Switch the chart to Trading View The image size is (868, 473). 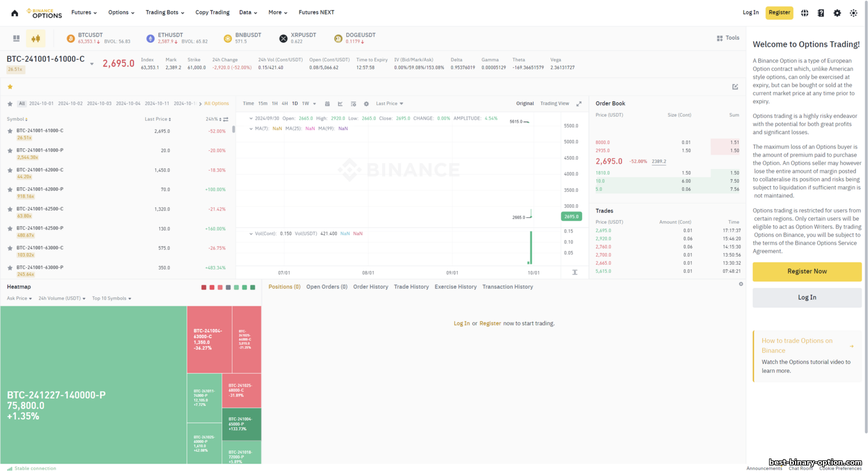[554, 104]
